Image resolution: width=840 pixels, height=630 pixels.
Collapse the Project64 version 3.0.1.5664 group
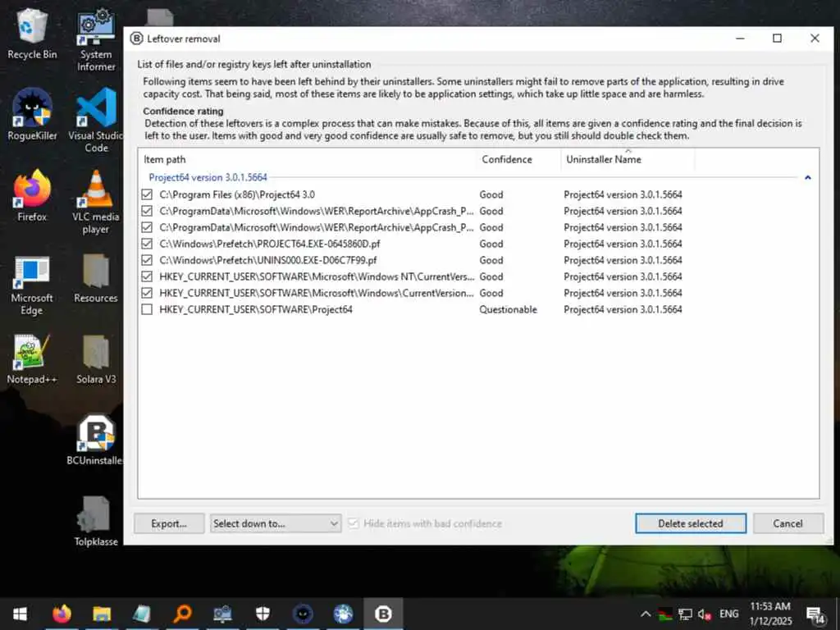click(x=808, y=177)
